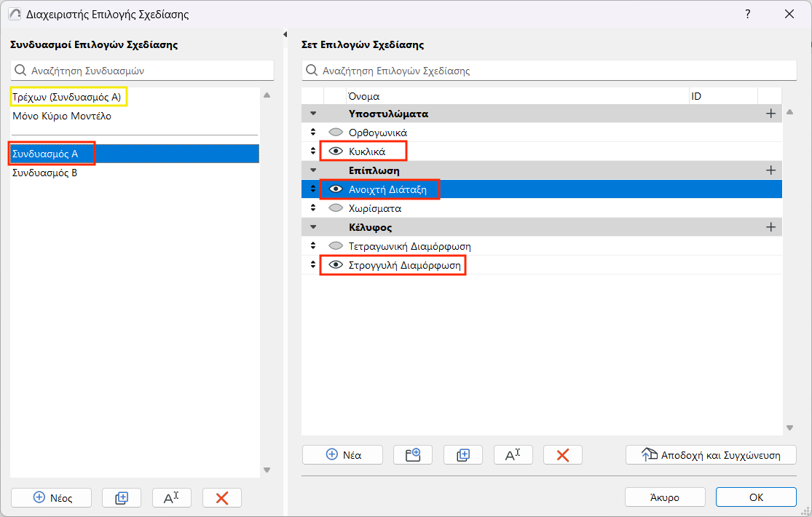
Task: Open the help question mark in title bar
Action: click(x=747, y=14)
